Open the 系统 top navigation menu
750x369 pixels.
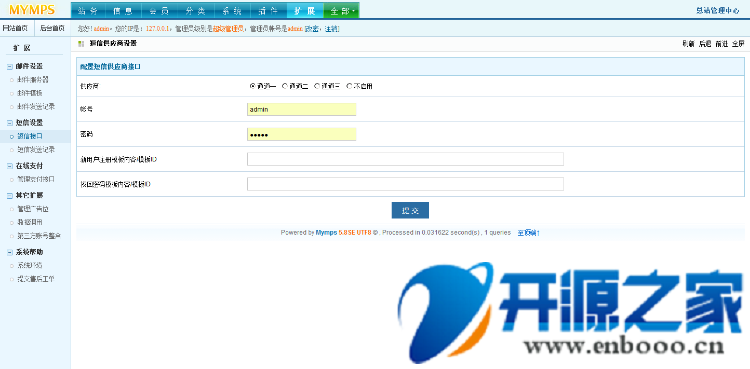tap(232, 10)
